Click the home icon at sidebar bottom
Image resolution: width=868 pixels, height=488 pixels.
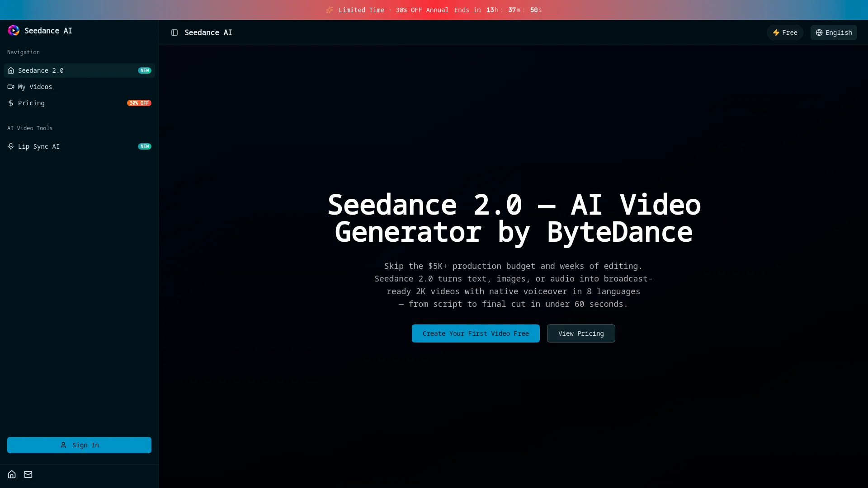coord(11,474)
